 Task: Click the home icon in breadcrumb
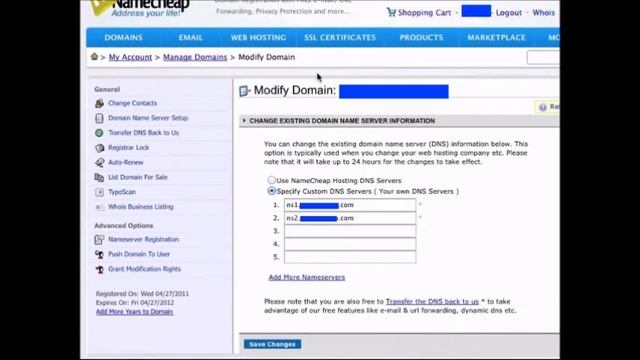94,57
